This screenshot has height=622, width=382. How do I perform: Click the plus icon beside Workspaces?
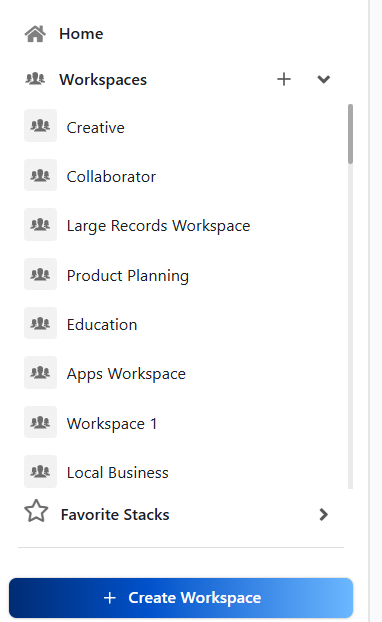[284, 79]
